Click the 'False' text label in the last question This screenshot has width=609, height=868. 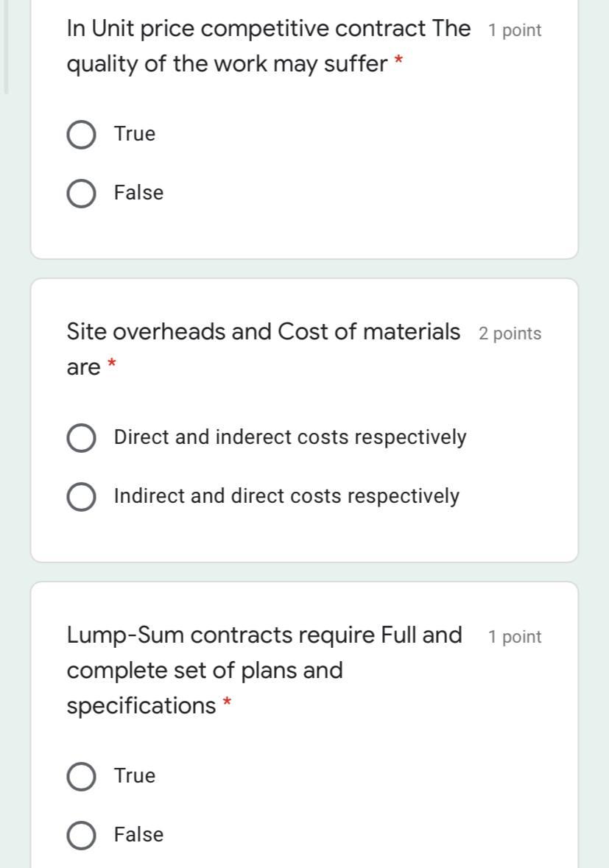coord(139,834)
